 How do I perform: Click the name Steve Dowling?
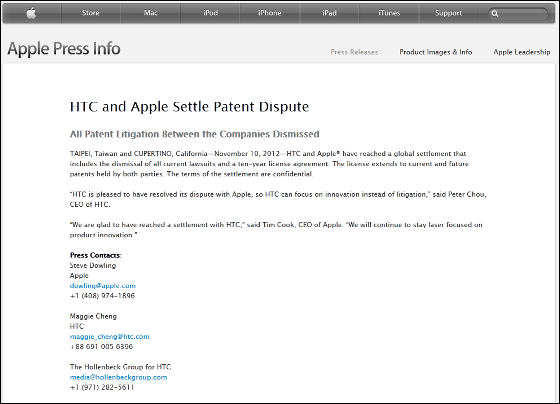click(93, 265)
